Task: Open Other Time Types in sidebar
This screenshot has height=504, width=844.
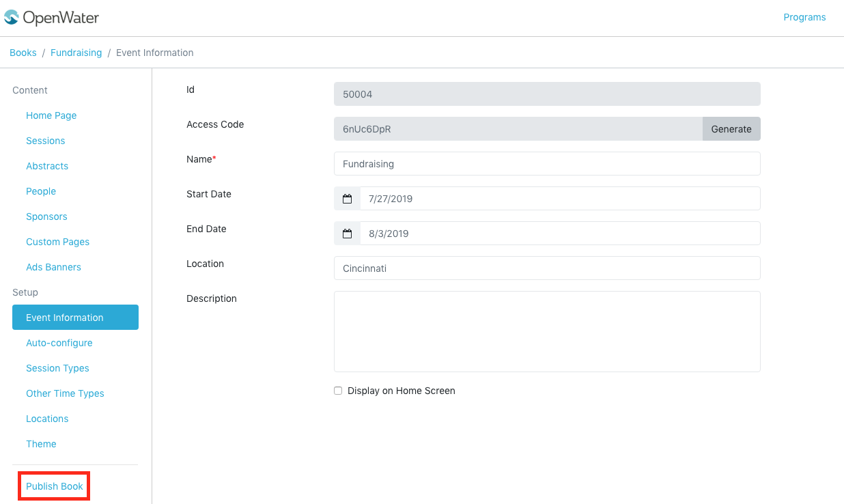Action: pyautogui.click(x=65, y=393)
